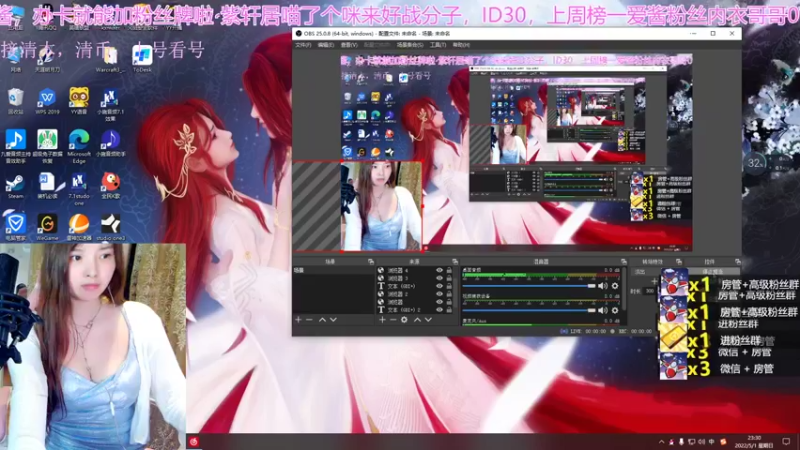
Task: Toggle visibility of 文本 (GDI+) source
Action: 439,286
